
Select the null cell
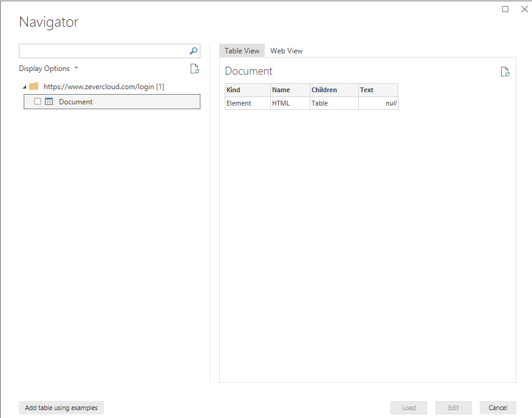(378, 103)
